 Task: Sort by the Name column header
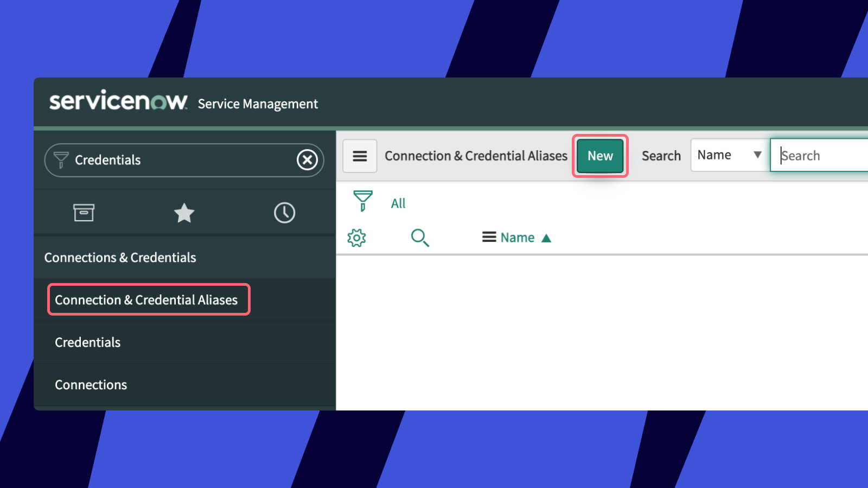click(517, 237)
